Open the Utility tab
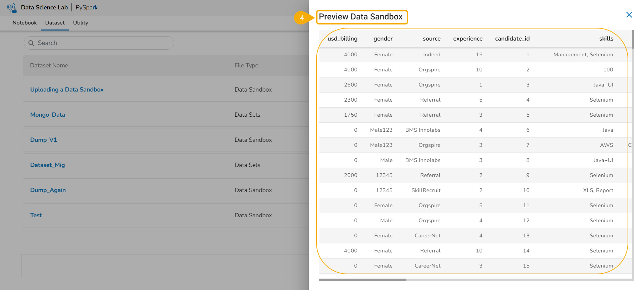Viewport: 644px width, 290px height. 81,23
